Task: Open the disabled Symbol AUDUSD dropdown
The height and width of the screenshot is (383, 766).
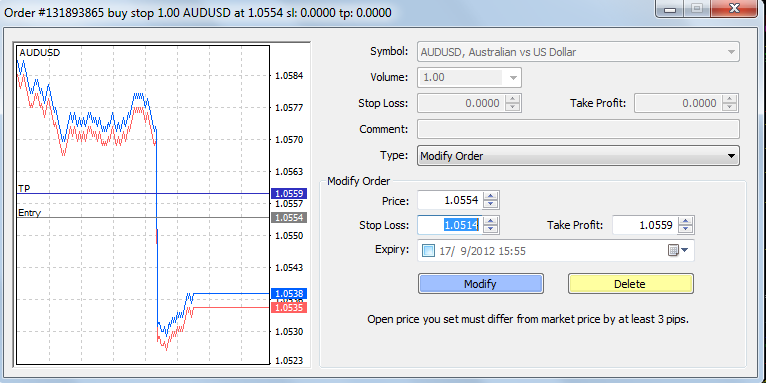Action: pyautogui.click(x=578, y=51)
